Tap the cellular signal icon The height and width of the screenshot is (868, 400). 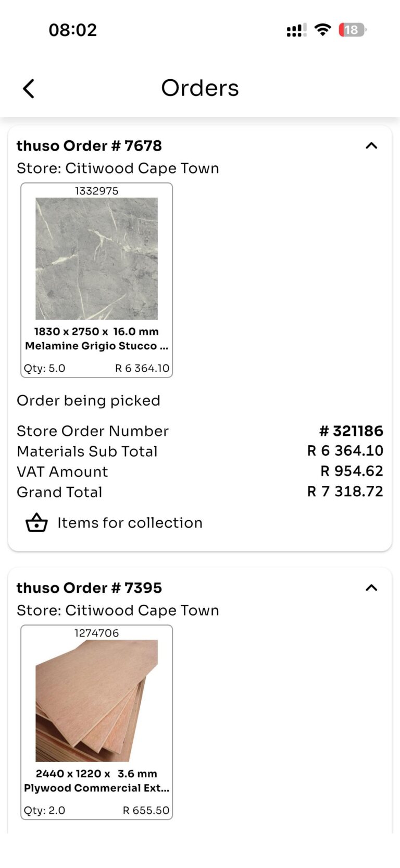pyautogui.click(x=296, y=30)
